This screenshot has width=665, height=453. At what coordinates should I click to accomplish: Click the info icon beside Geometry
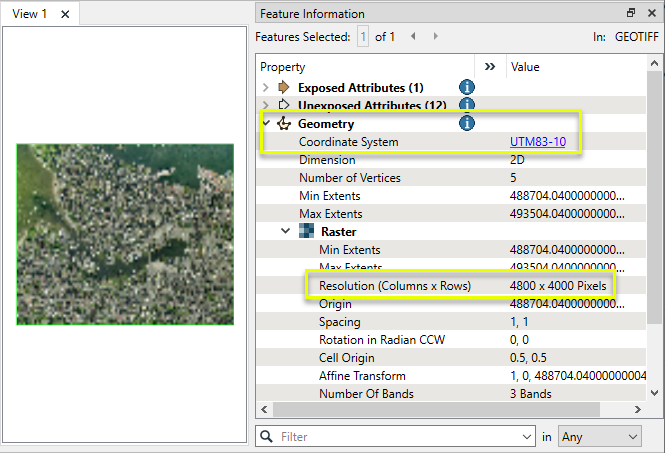pyautogui.click(x=466, y=124)
